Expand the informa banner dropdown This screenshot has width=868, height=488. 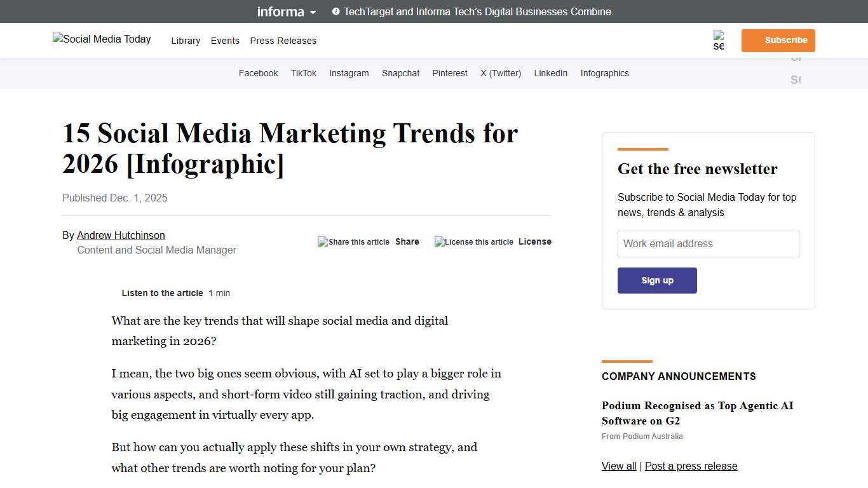click(312, 12)
